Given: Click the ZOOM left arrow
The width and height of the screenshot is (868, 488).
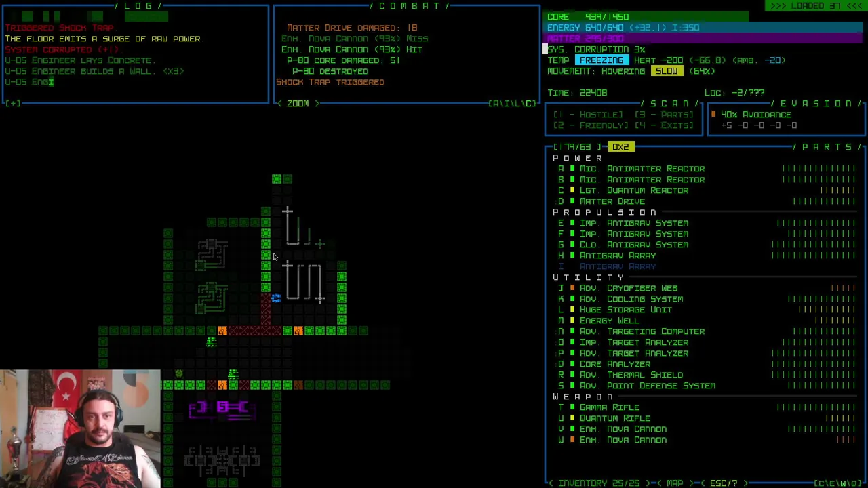Looking at the screenshot, I should tap(279, 104).
